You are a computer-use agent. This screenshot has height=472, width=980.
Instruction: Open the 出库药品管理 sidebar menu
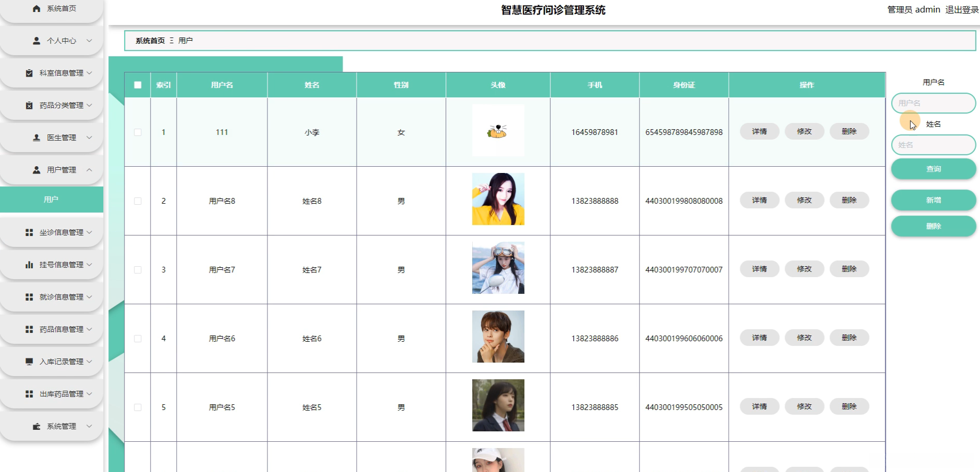pos(52,394)
